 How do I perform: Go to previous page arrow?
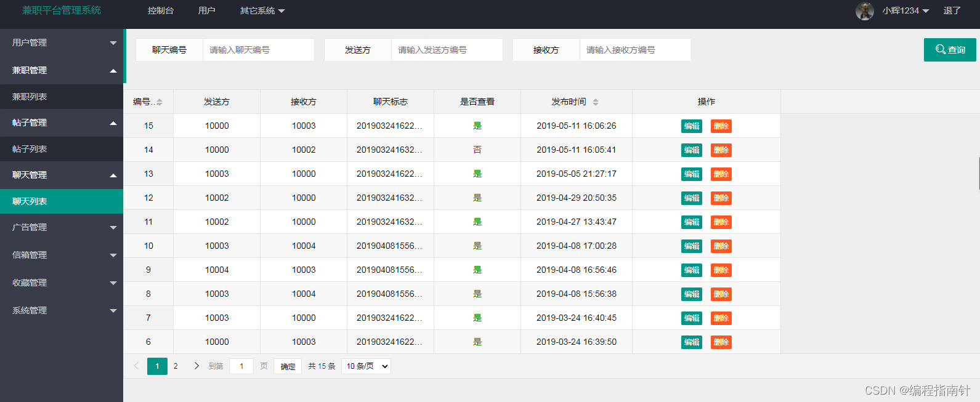[136, 366]
